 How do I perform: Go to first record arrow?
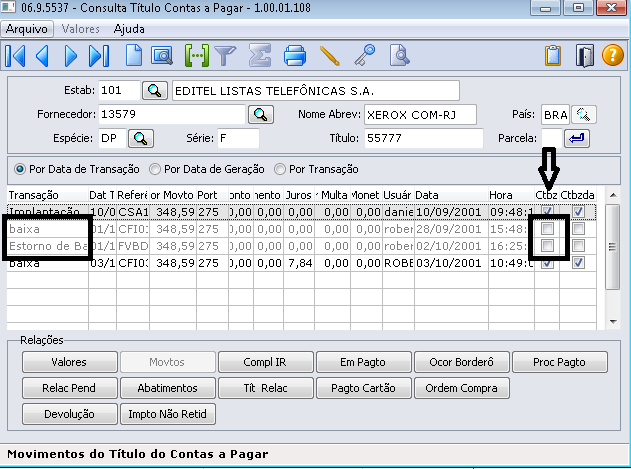15,56
